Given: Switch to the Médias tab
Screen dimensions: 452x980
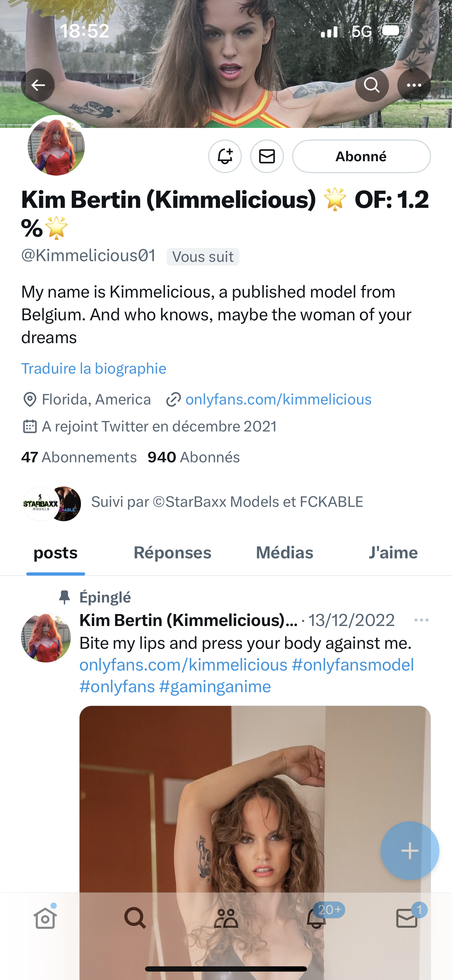Looking at the screenshot, I should (285, 552).
